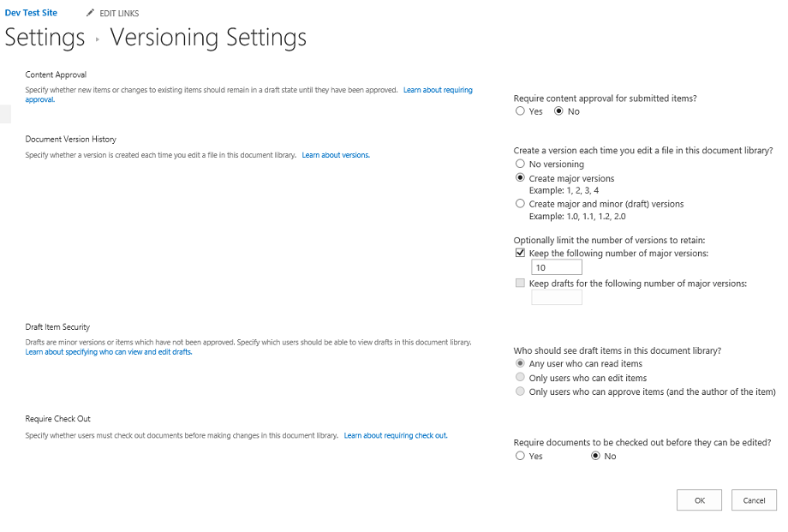Choose the No versioning option

520,164
